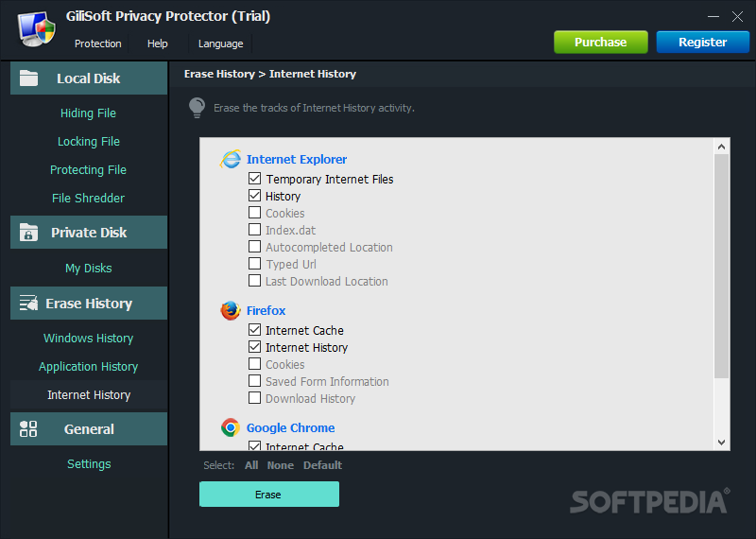Viewport: 756px width, 539px height.
Task: Uncheck History under Internet Explorer
Action: tap(254, 196)
